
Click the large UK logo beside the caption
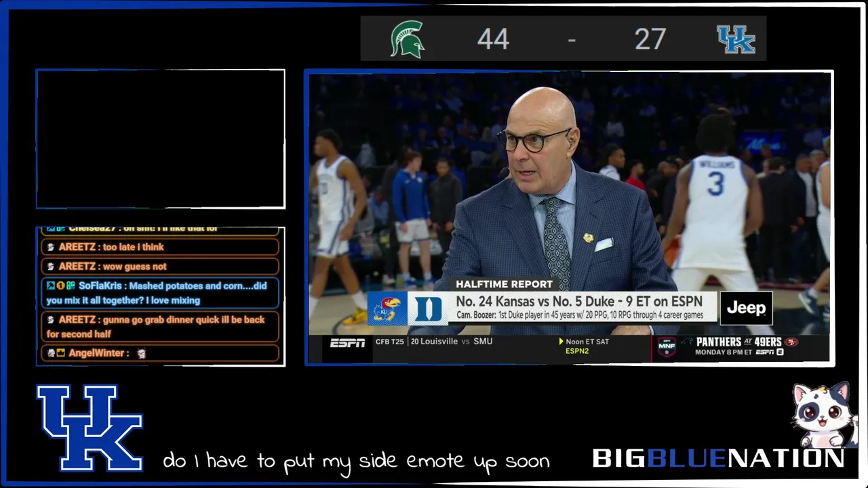(x=90, y=428)
